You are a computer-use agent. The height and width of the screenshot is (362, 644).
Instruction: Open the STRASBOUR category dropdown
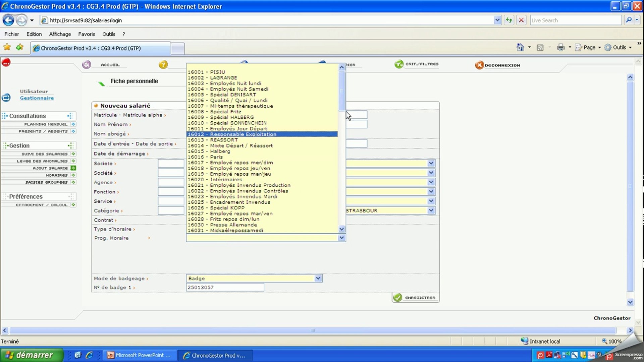(431, 210)
